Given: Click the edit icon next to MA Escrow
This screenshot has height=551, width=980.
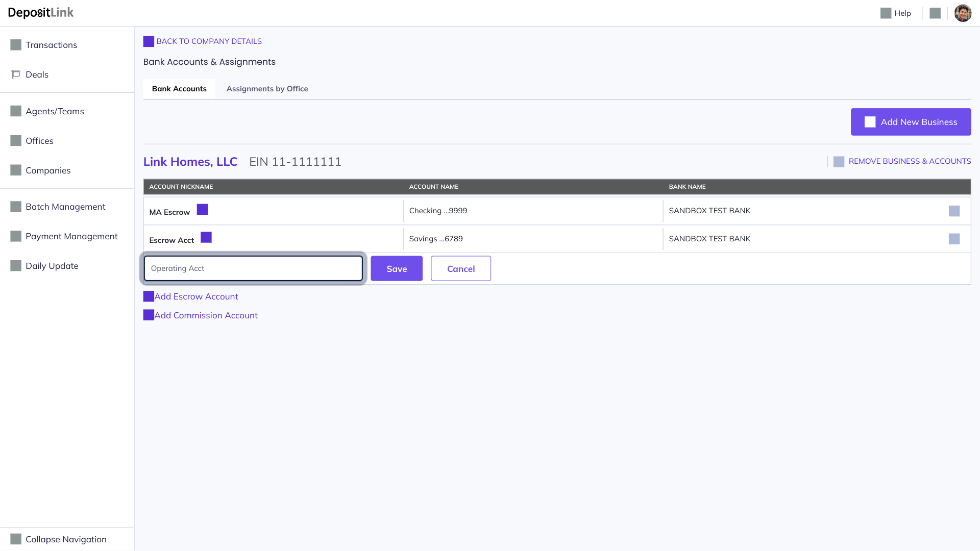Looking at the screenshot, I should pos(202,210).
